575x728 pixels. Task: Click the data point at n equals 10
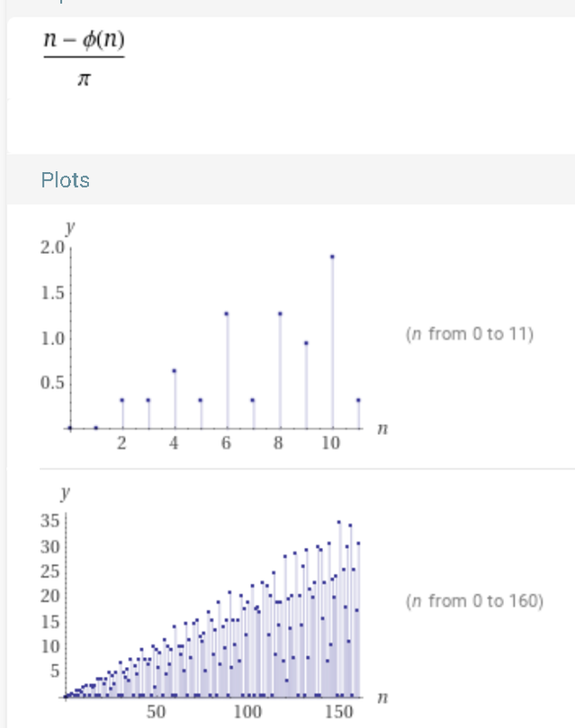pyautogui.click(x=332, y=257)
